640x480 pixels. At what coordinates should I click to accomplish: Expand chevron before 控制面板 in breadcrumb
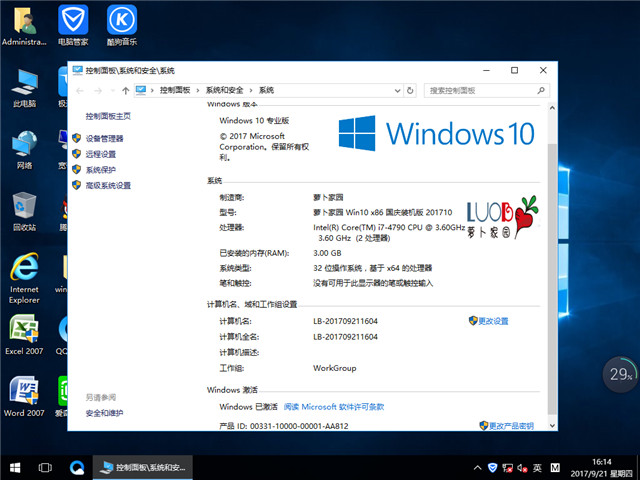[152, 91]
